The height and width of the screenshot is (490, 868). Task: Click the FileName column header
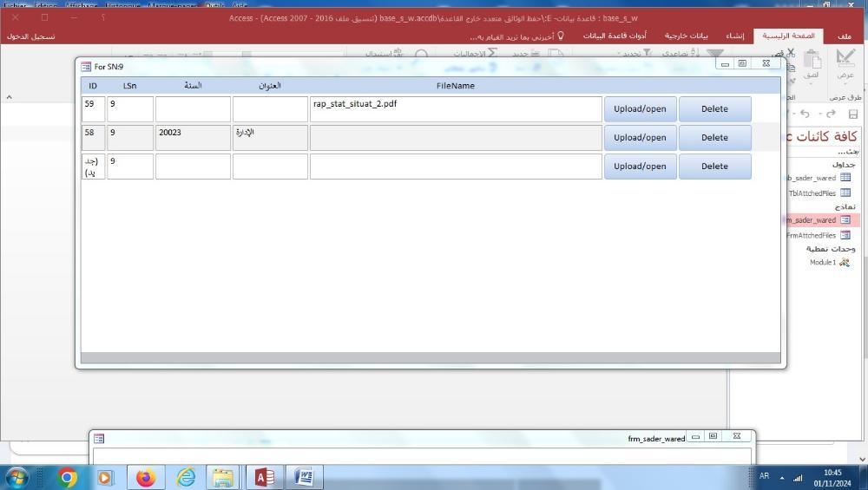coord(455,86)
